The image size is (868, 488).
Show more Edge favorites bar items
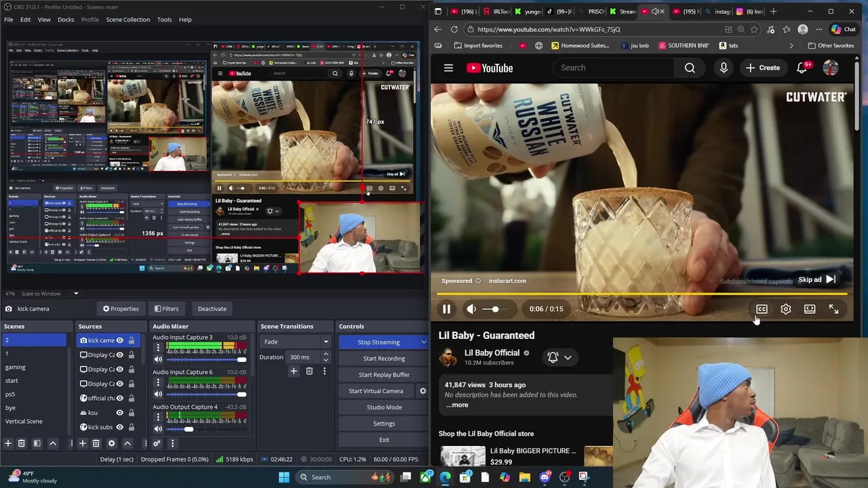click(x=791, y=45)
